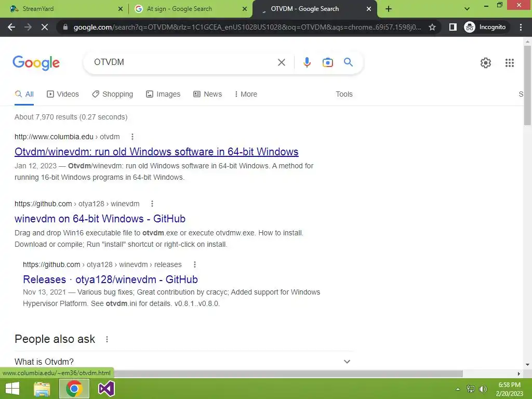This screenshot has height=399, width=532.
Task: Open taskbar clock and date
Action: pyautogui.click(x=509, y=389)
